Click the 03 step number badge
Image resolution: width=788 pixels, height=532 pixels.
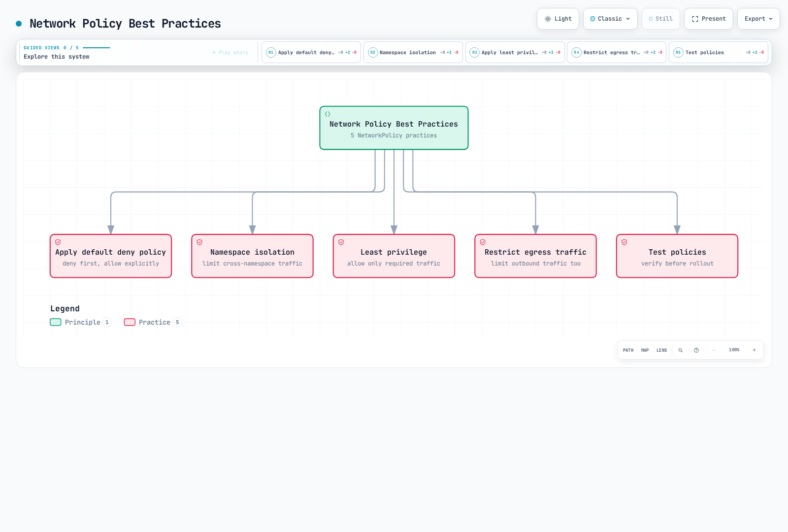[x=474, y=52]
